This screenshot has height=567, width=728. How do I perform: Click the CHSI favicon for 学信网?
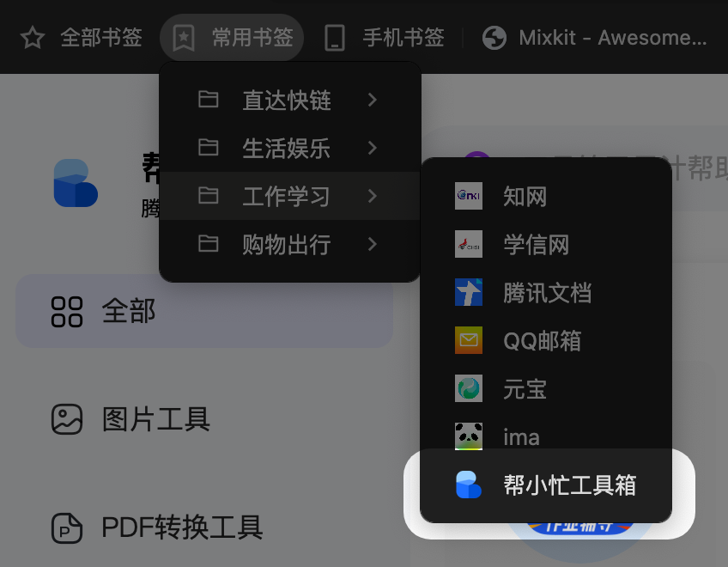click(469, 244)
